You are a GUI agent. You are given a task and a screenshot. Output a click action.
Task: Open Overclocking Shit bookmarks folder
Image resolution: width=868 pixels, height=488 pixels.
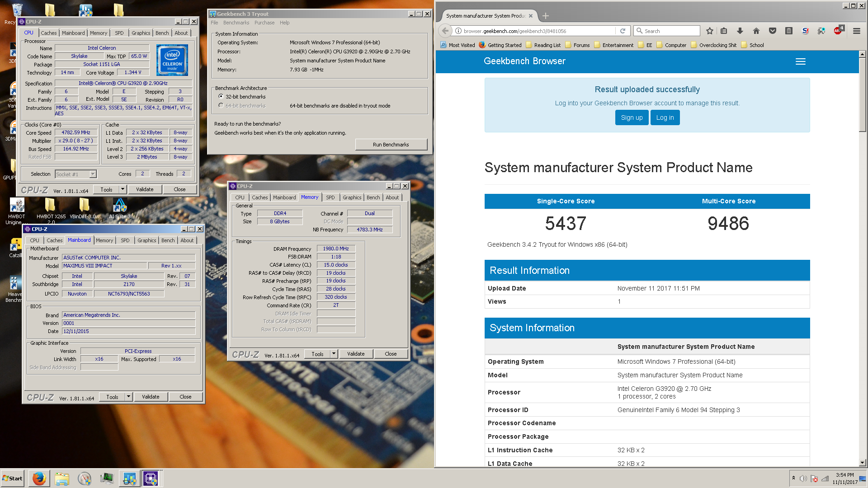click(714, 45)
